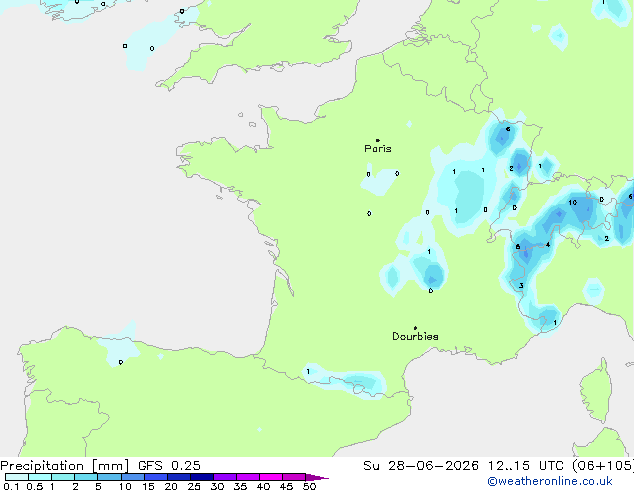Select the 5–10 mm legend color swatch
Image resolution: width=634 pixels, height=490 pixels.
[109, 477]
